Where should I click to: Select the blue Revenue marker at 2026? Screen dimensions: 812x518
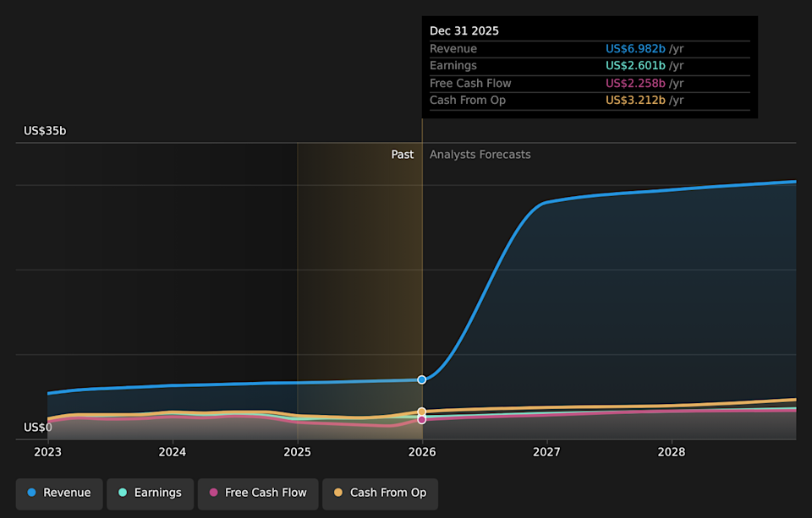pyautogui.click(x=422, y=379)
